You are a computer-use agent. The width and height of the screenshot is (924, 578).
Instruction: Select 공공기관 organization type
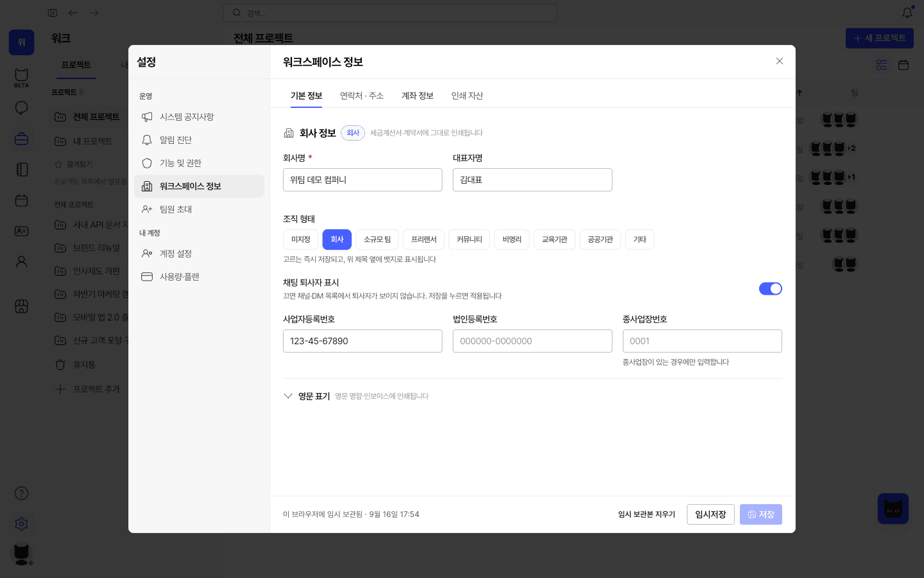click(601, 240)
